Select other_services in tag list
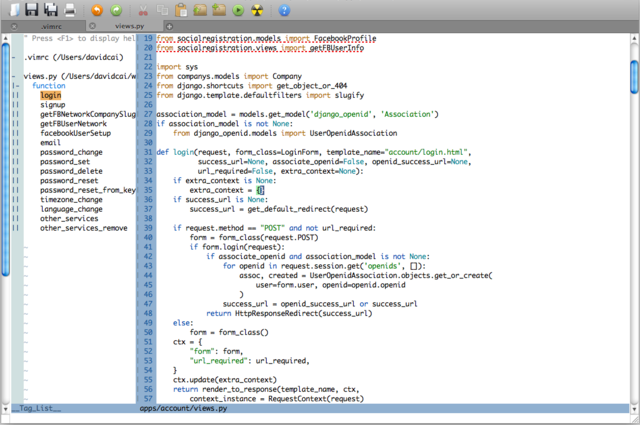Image resolution: width=640 pixels, height=425 pixels. (69, 218)
